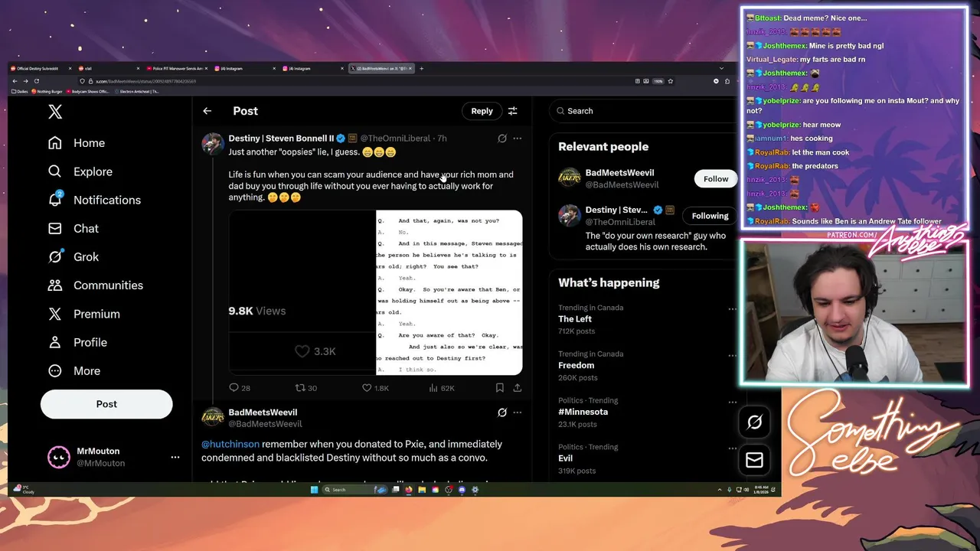Viewport: 980px width, 551px height.
Task: Open the Dailies bookmarks folder
Action: pos(20,91)
